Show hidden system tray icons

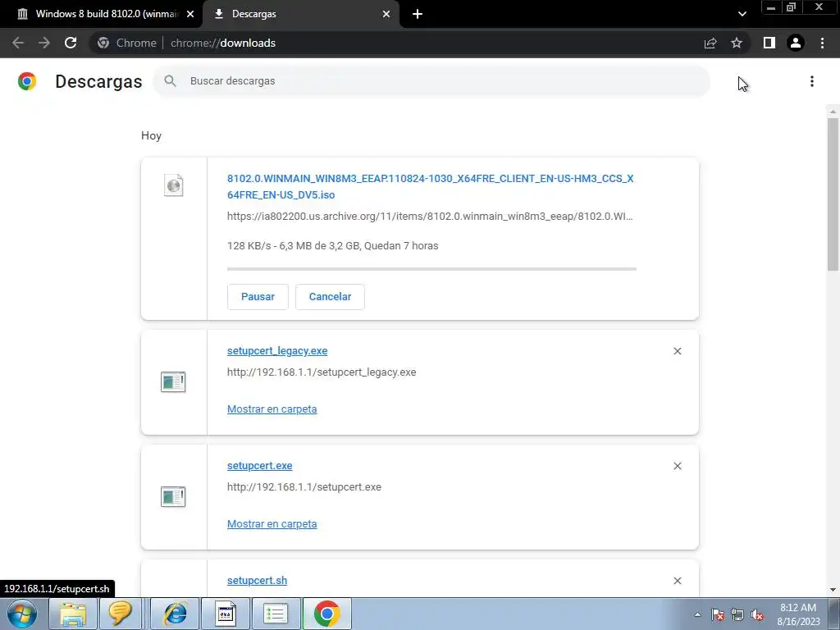[697, 614]
